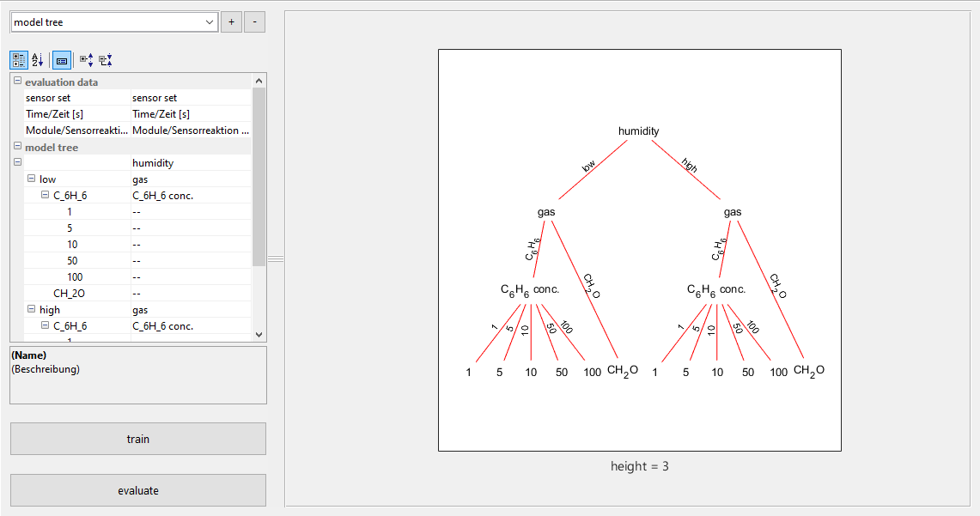Collapse the low humidity branch
The width and height of the screenshot is (980, 516).
coord(31,179)
